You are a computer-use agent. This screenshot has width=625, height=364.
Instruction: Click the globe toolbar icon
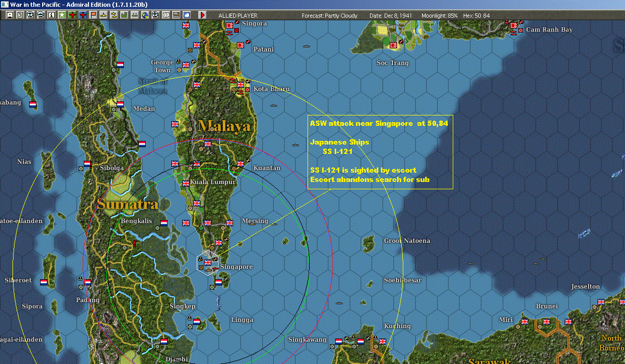tap(145, 15)
